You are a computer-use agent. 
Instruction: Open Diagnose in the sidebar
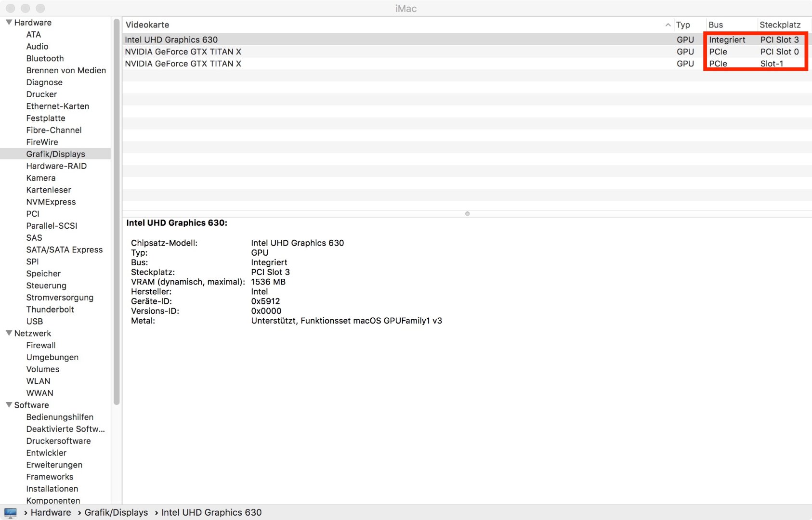(x=44, y=82)
